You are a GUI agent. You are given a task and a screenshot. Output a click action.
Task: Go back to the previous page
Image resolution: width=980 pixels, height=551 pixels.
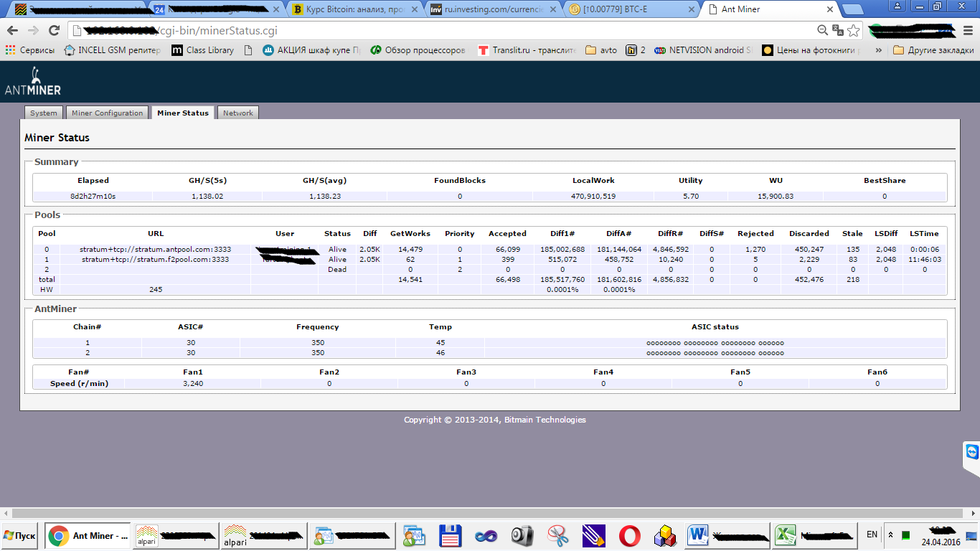[12, 31]
